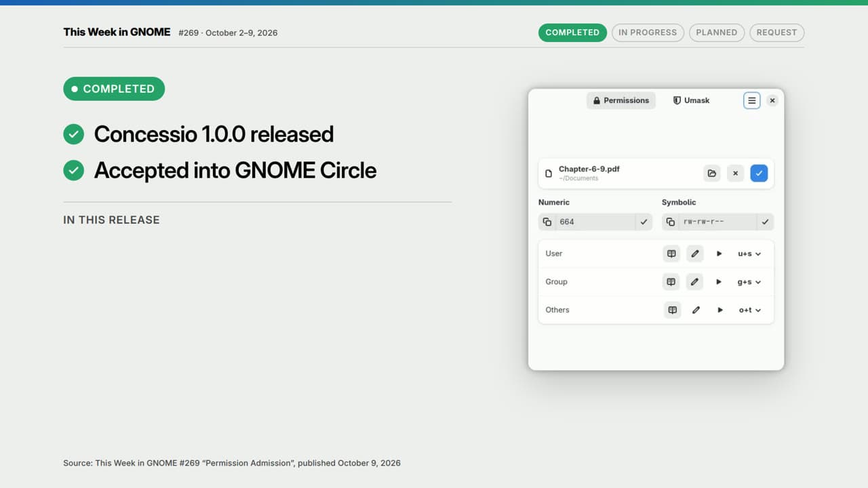Toggle read permission for Group
The image size is (868, 488).
pos(671,282)
